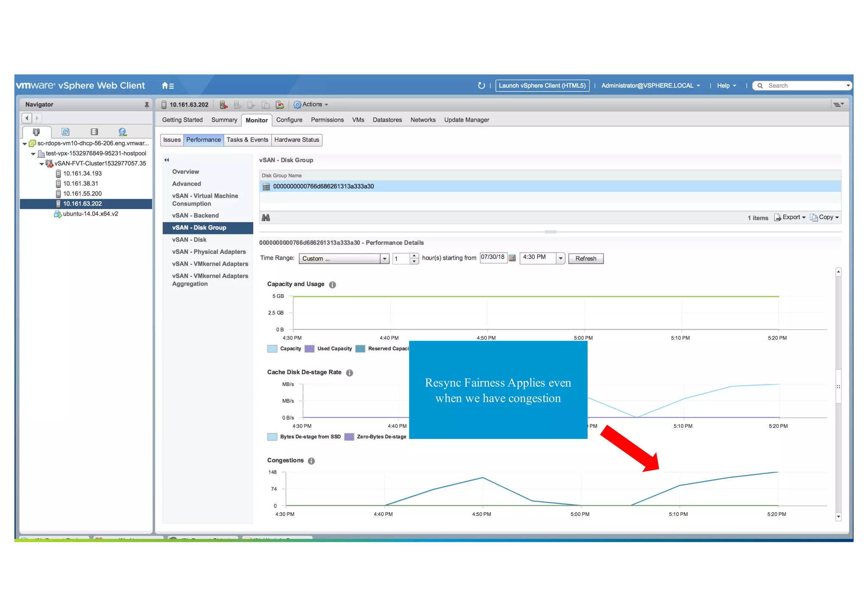Viewport: 868px width, 613px height.
Task: Collapse the test-vpx hostpool datacenter node
Action: [x=33, y=154]
